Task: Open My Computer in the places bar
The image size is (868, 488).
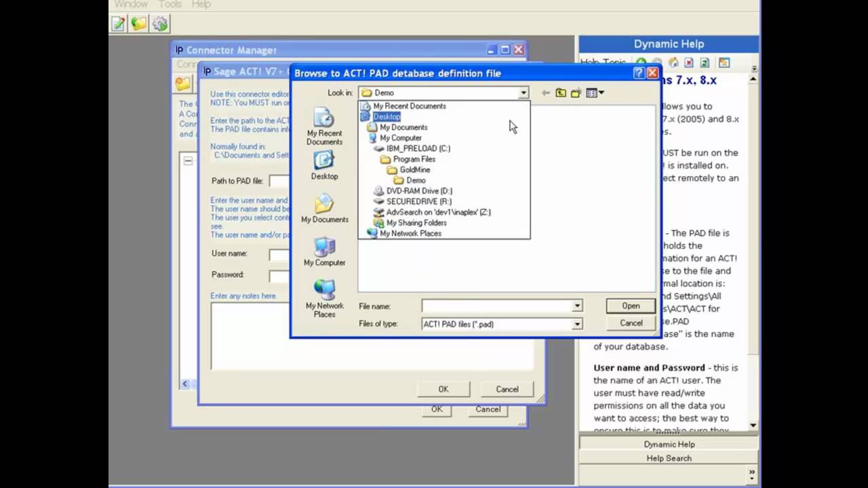Action: (x=324, y=252)
